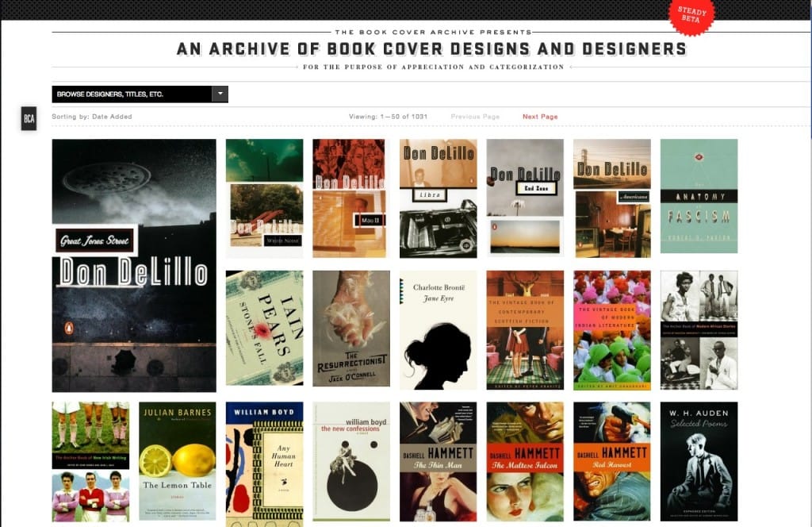Open the Charlotte Brontë Jane Eyre cover
Screen dimensions: 812x527
(438, 330)
